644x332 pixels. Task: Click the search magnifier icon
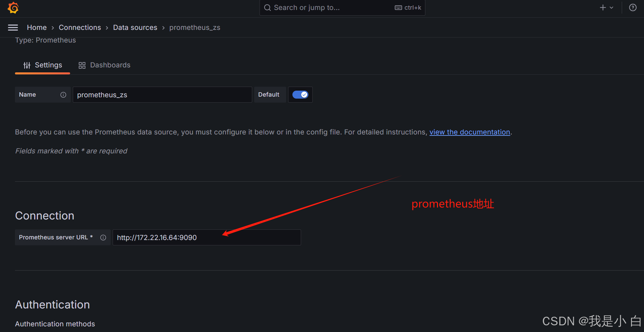point(267,8)
